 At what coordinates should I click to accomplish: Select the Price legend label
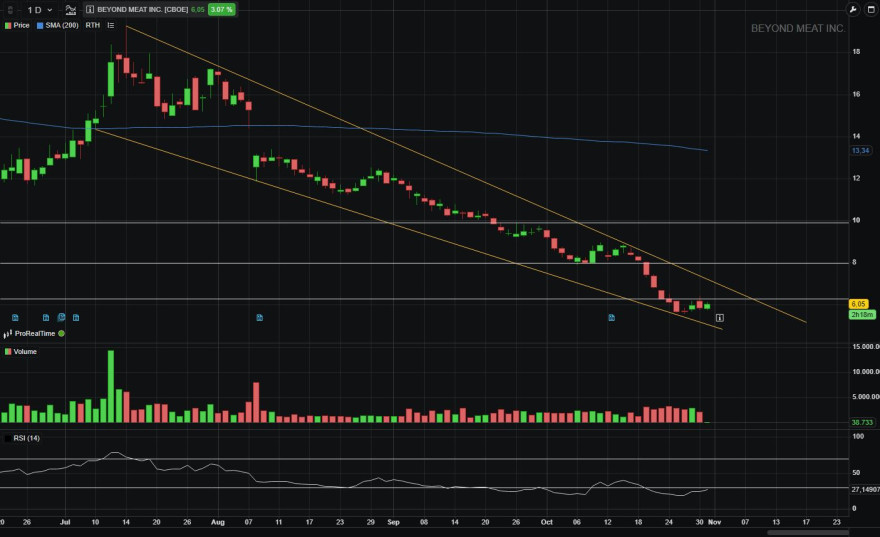point(21,25)
